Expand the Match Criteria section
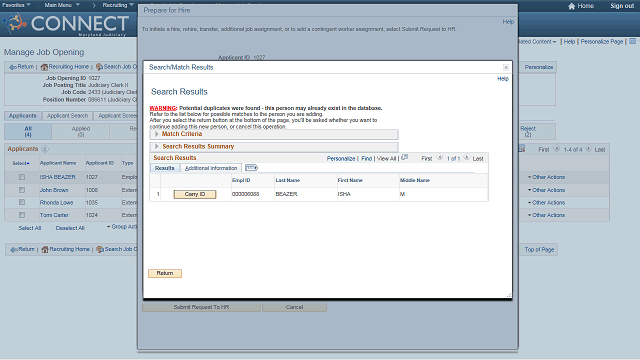The image size is (640, 360). point(157,134)
